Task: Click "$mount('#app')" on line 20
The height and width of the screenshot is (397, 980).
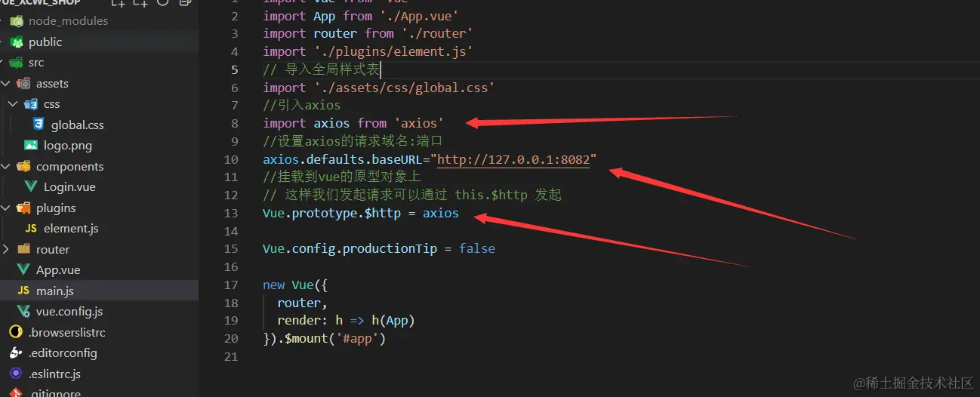Action: (x=335, y=338)
